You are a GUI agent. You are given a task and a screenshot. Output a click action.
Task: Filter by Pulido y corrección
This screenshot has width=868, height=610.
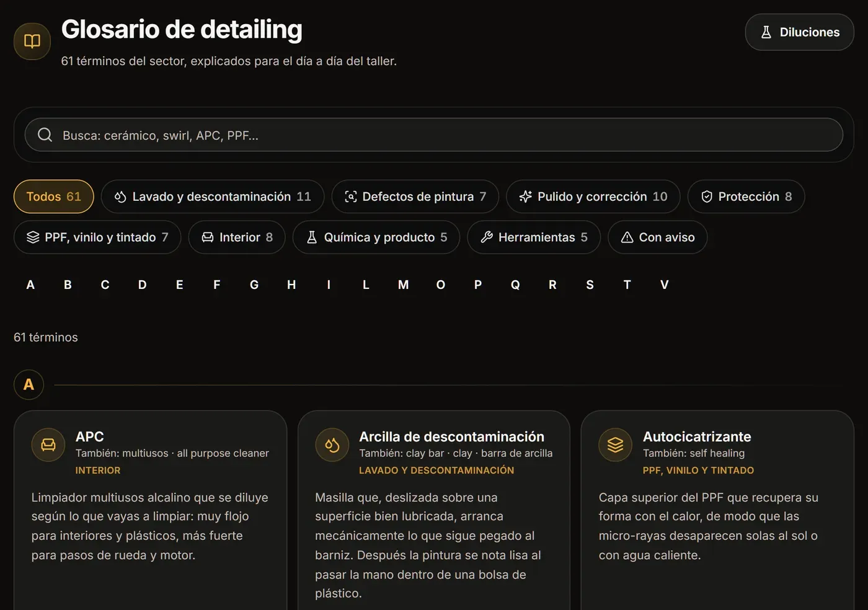click(593, 197)
